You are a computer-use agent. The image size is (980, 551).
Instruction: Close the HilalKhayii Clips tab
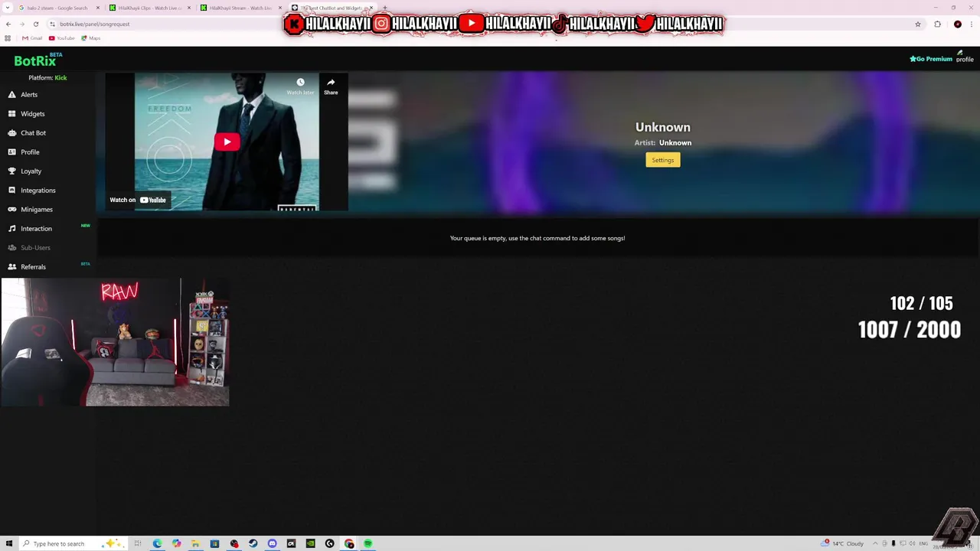tap(189, 8)
